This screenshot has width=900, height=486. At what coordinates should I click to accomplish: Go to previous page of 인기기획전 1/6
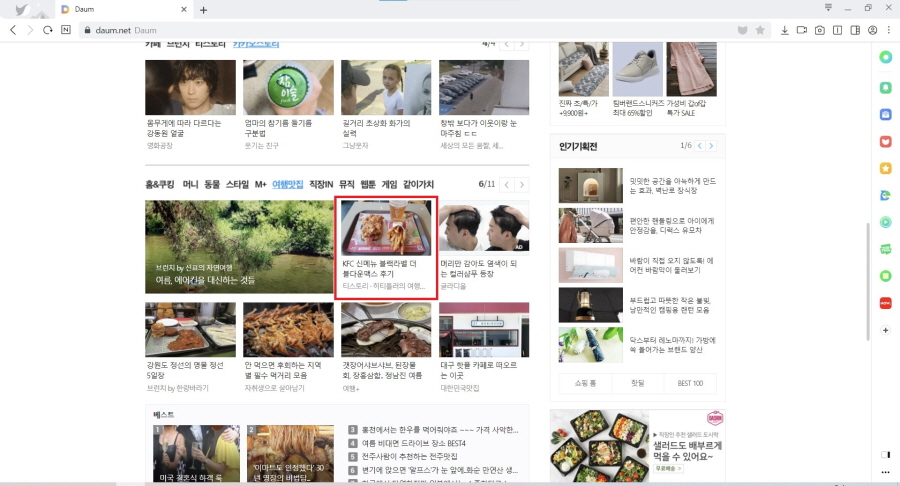tap(700, 146)
